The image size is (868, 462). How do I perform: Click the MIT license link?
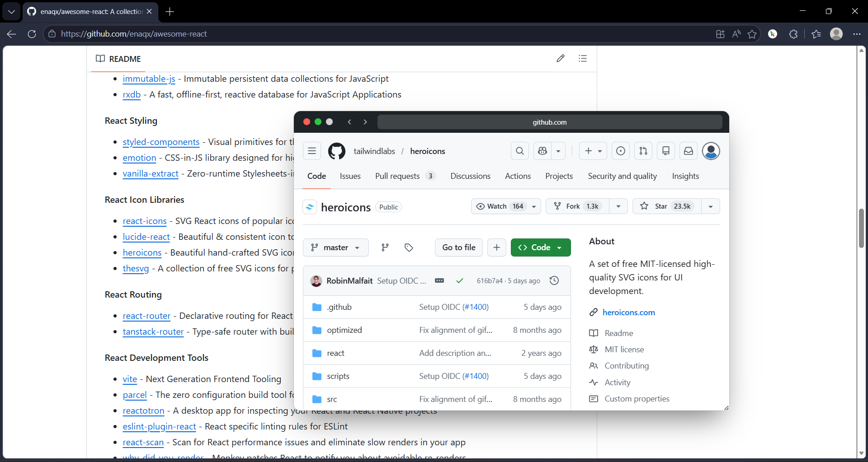pyautogui.click(x=624, y=350)
